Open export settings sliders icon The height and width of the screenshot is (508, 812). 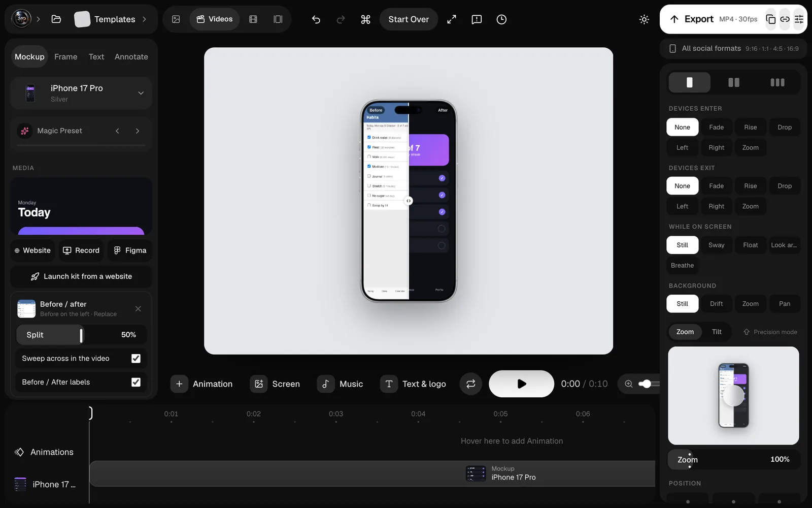(799, 19)
